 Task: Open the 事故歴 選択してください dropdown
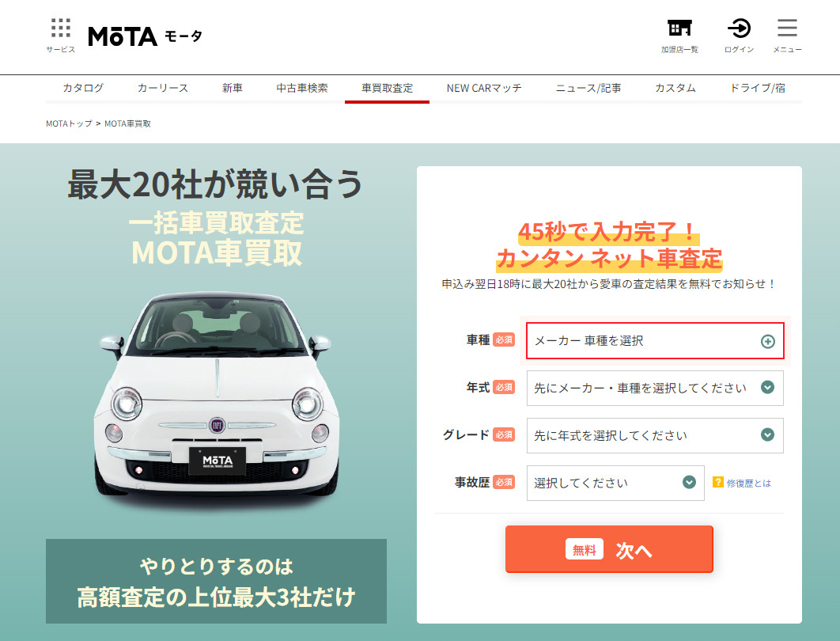click(x=615, y=483)
